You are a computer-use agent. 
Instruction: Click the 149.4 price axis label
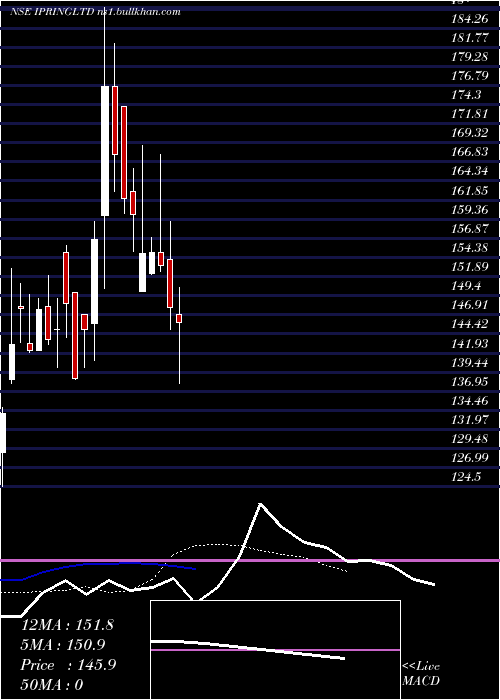467,286
